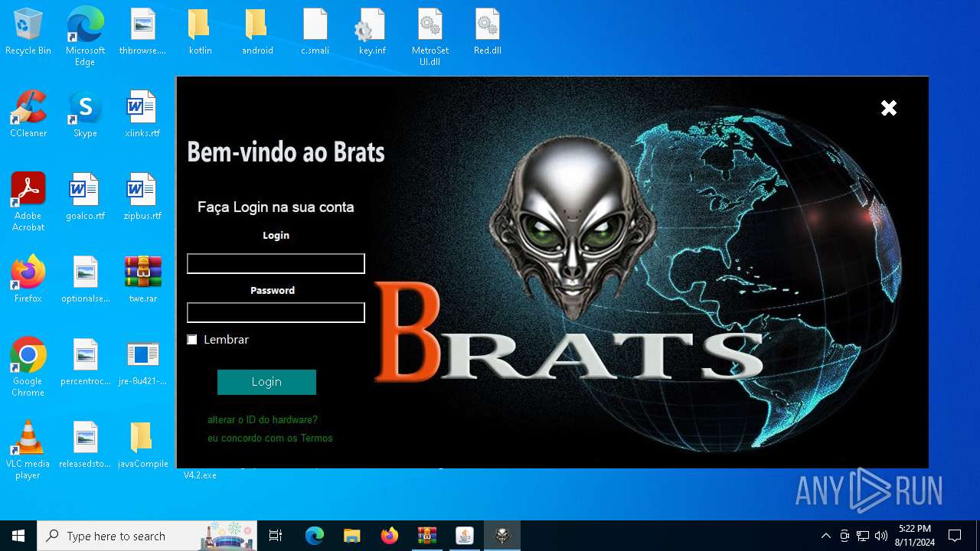Select the android folder icon
Viewport: 980px width, 551px height.
pos(257,33)
